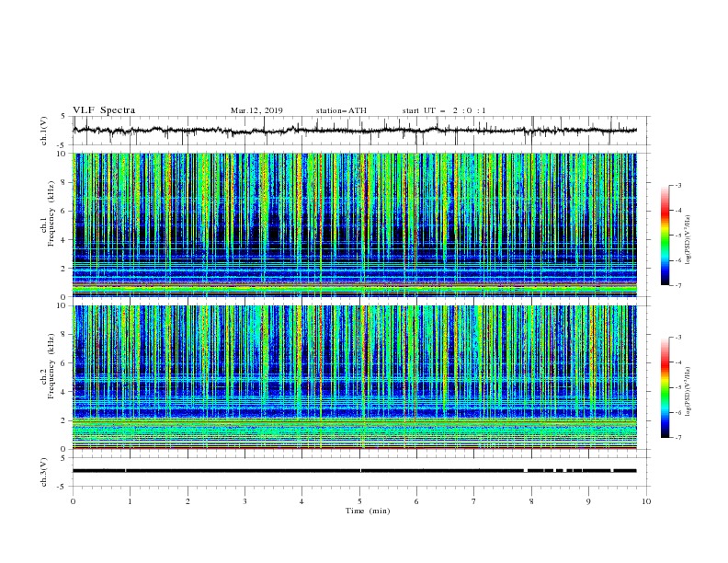This screenshot has width=728, height=563.
Task: Click time axis tick label '8'
Action: pos(531,501)
